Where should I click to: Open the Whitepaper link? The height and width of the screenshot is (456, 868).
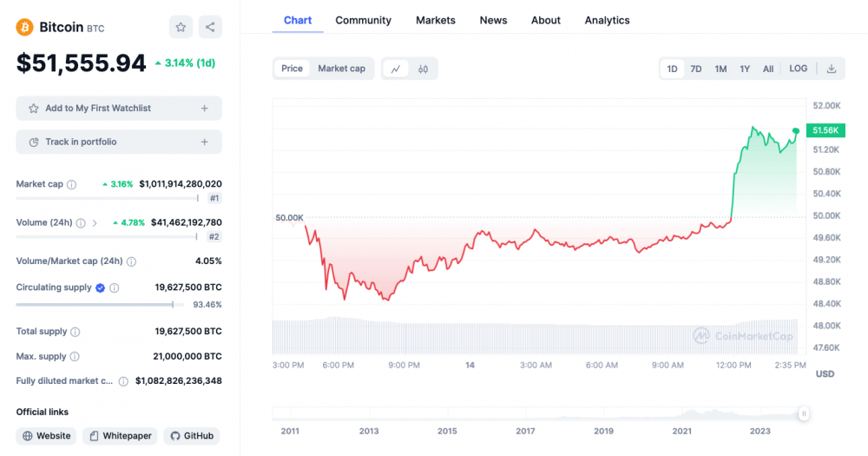(x=121, y=436)
